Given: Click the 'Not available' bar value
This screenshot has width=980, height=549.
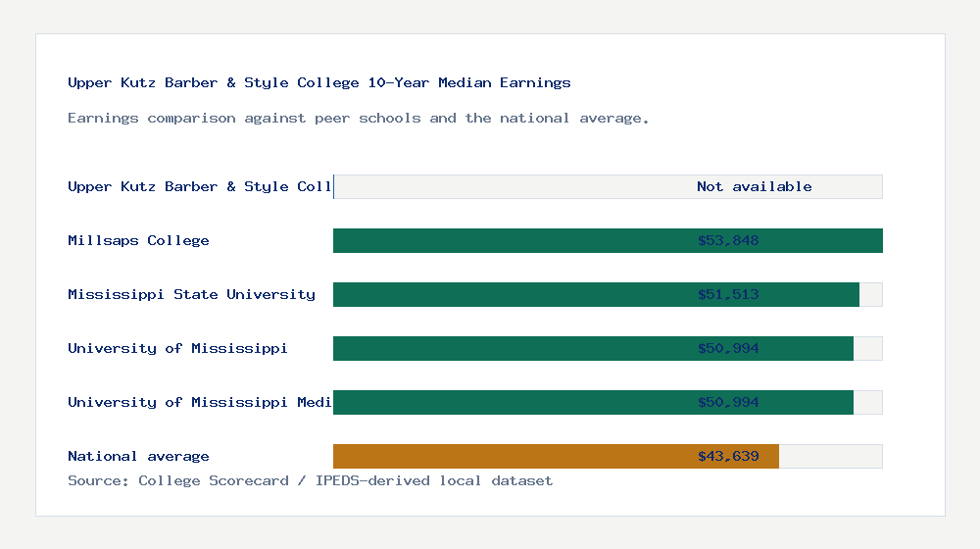Looking at the screenshot, I should pyautogui.click(x=755, y=186).
